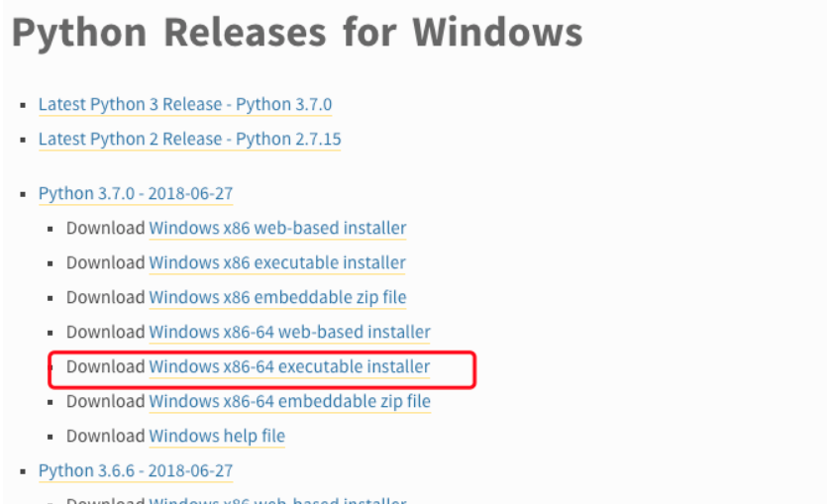Click the bullet before Python 3.7.0 - 2018-06-27

tap(23, 194)
